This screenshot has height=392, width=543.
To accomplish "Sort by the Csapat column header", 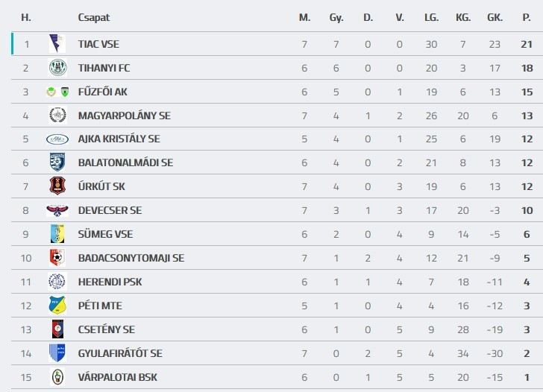I will point(93,17).
